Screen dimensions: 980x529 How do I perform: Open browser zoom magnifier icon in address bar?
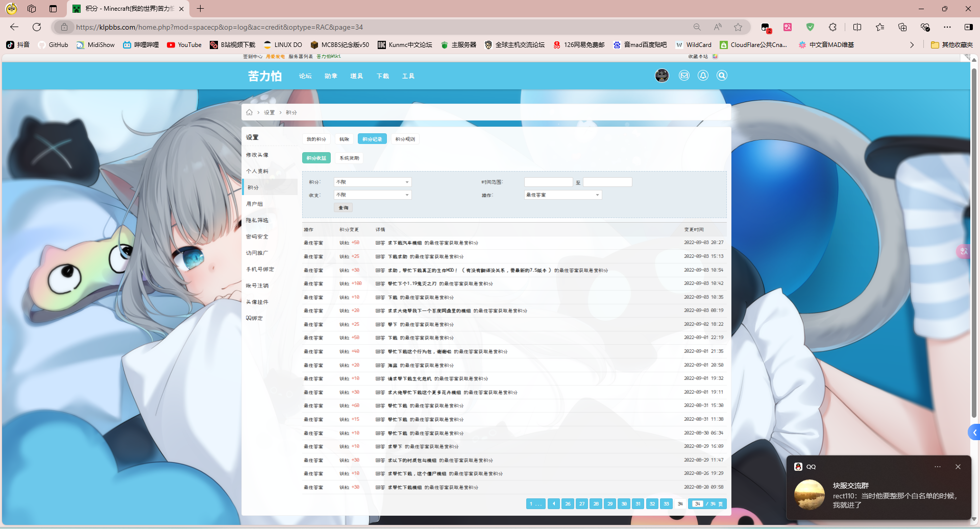coord(697,27)
